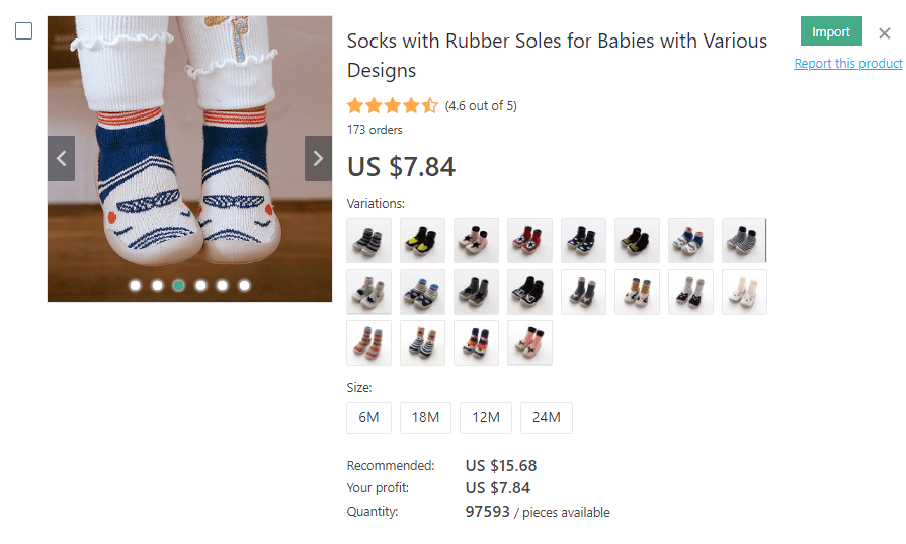
Task: Choose the red star sock variation
Action: coord(530,240)
